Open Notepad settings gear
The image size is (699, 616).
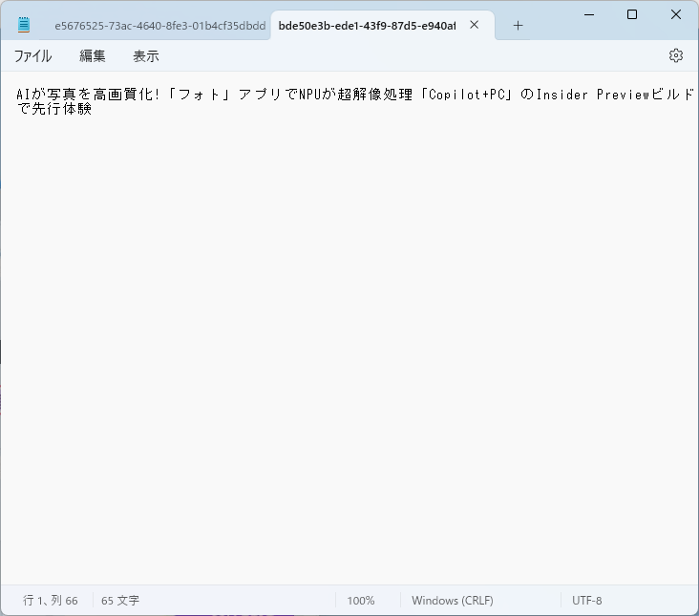pyautogui.click(x=676, y=55)
